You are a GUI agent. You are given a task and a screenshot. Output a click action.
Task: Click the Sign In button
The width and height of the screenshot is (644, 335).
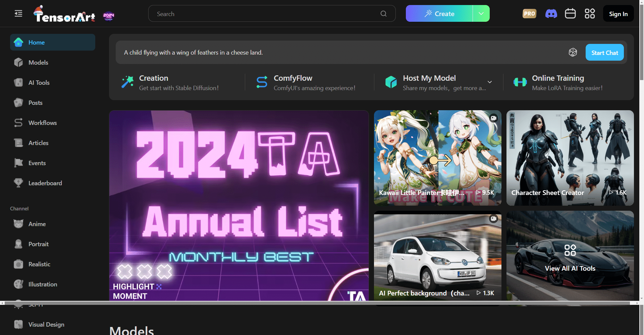coord(618,13)
